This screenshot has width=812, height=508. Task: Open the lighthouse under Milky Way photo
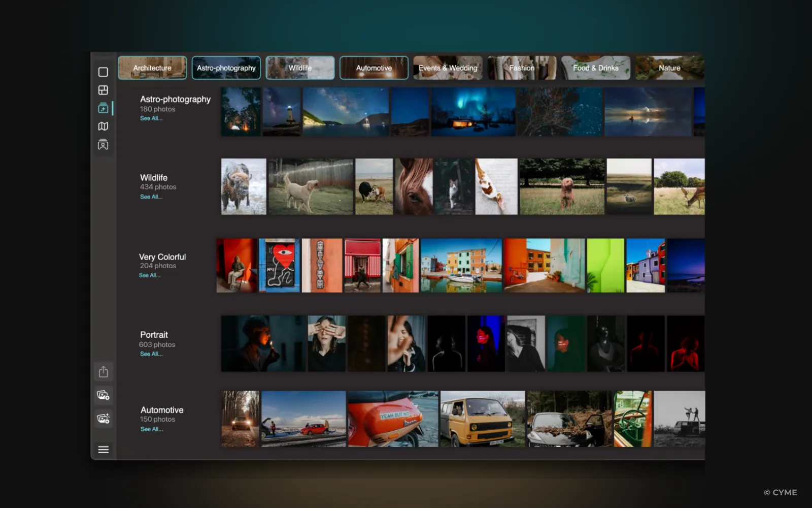(x=282, y=112)
